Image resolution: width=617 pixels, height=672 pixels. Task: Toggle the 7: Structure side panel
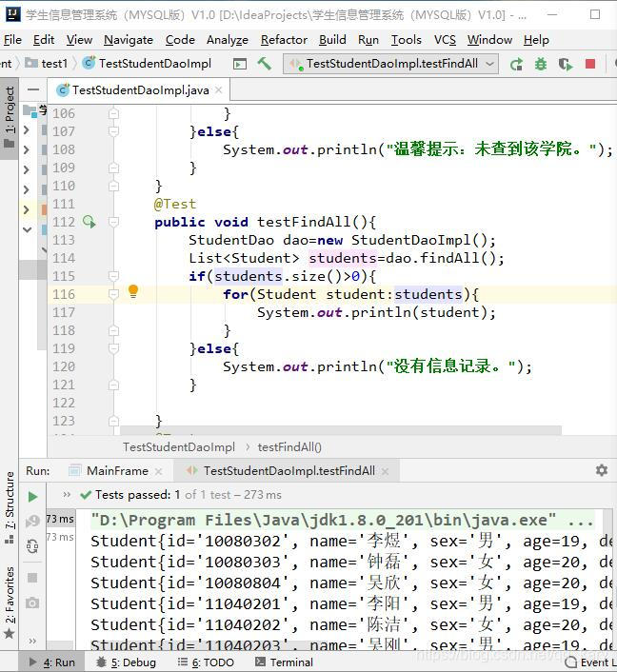click(x=10, y=508)
